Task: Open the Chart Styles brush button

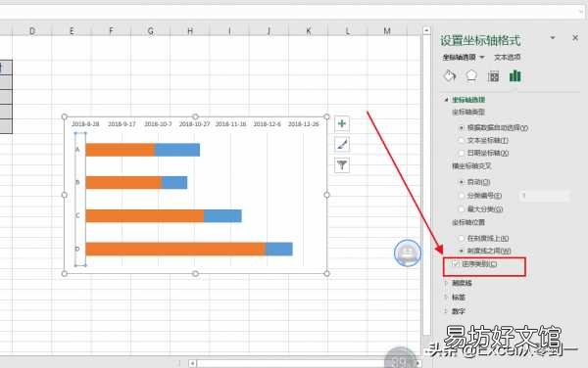Action: tap(342, 144)
